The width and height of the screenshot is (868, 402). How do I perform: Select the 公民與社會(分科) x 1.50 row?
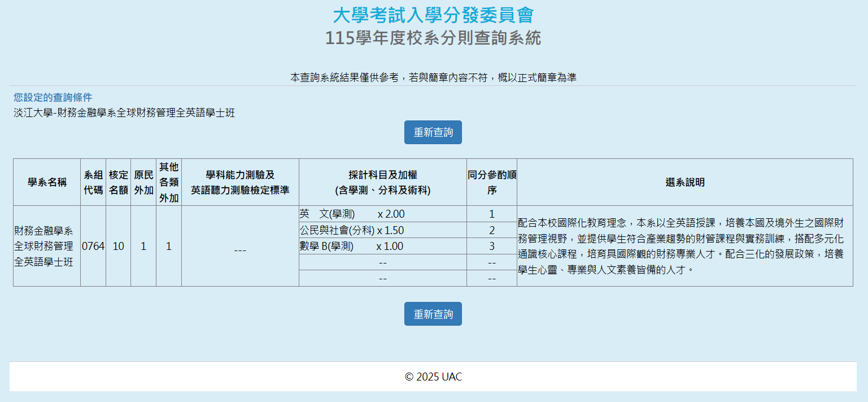(352, 230)
